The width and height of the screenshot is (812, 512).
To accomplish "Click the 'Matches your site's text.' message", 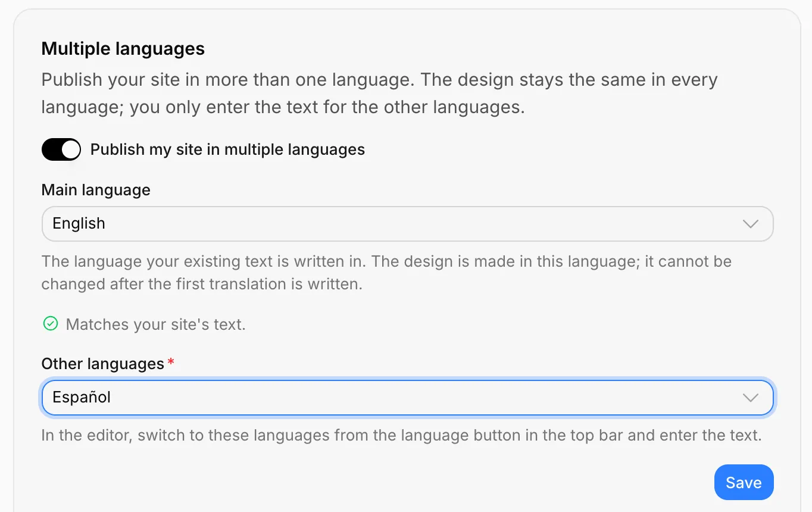I will tap(155, 324).
